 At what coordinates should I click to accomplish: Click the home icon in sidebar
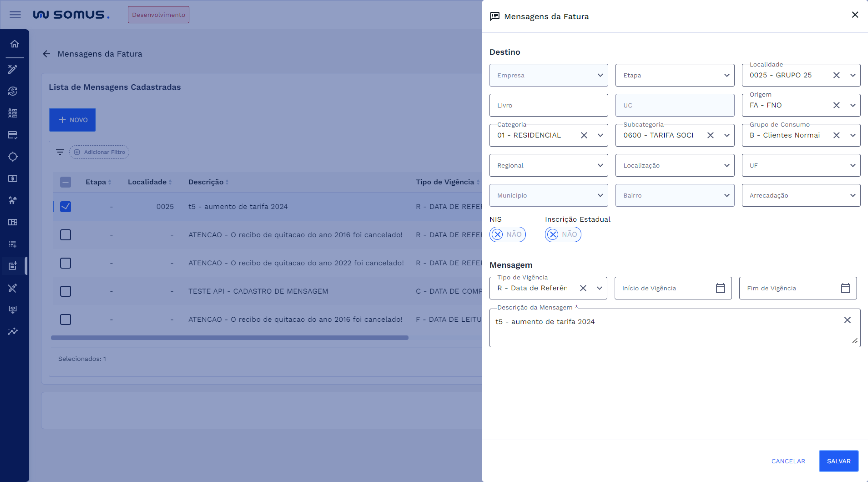click(15, 44)
